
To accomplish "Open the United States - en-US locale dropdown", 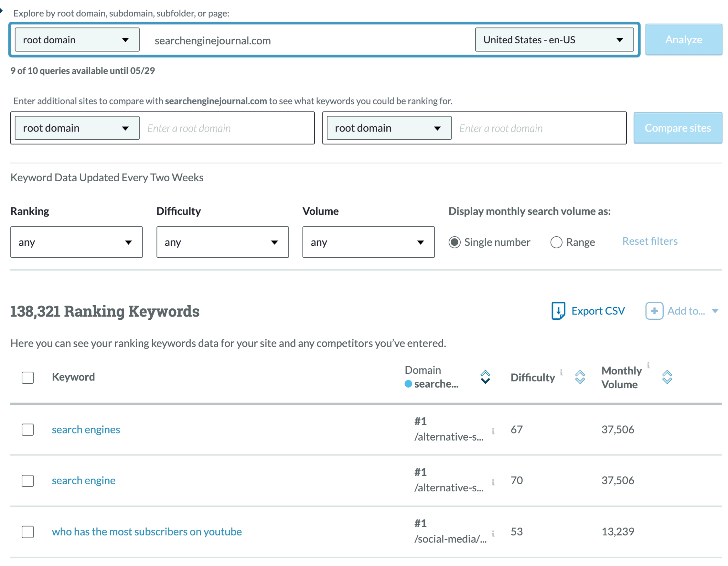I will pos(554,39).
